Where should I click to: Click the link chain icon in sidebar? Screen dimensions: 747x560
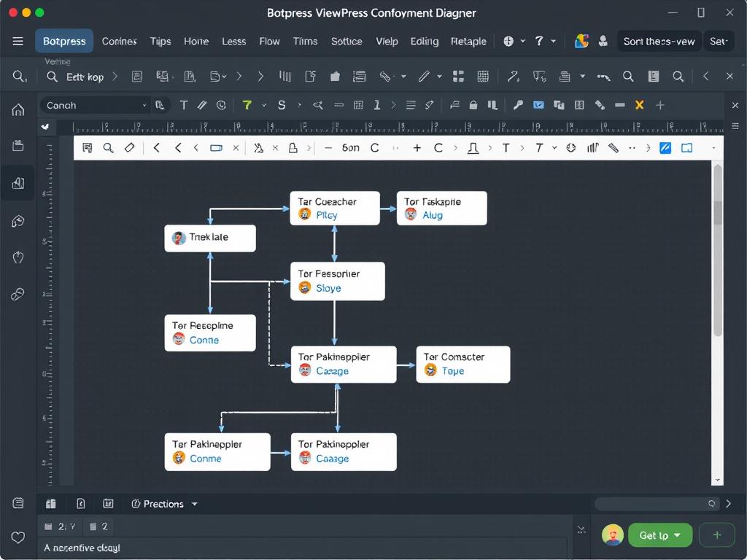pyautogui.click(x=18, y=295)
